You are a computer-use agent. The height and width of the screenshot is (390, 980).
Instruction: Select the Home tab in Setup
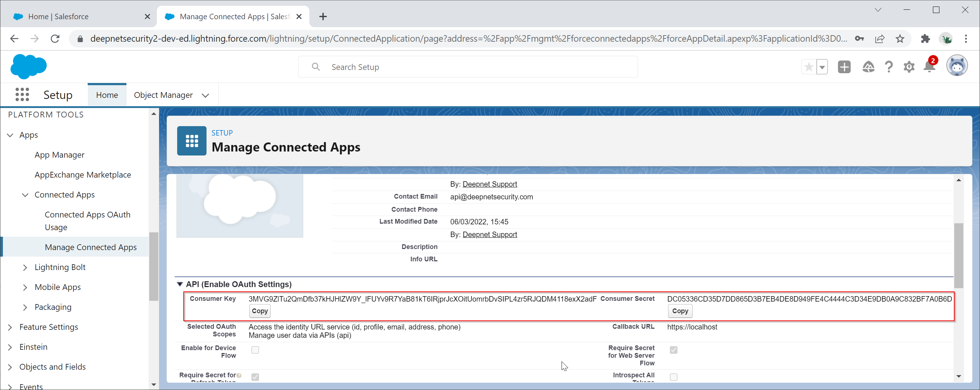[x=107, y=95]
